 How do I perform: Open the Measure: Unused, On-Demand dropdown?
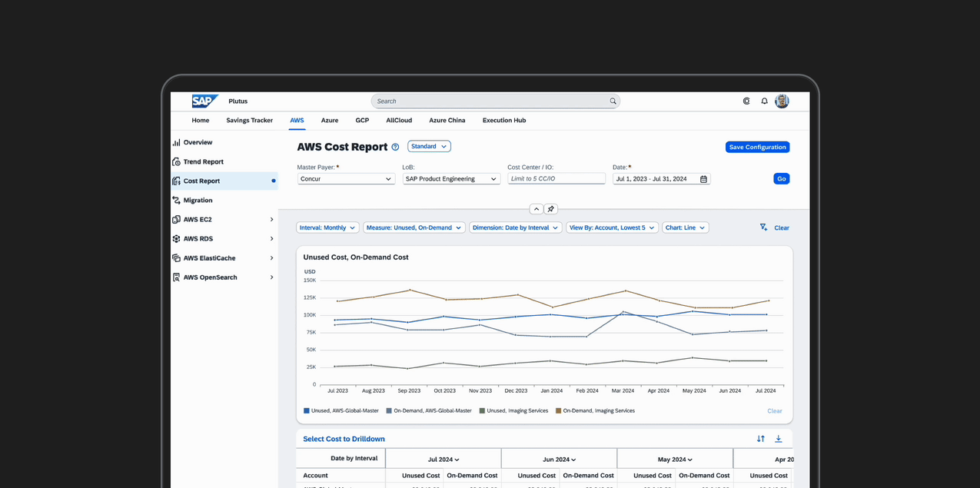[x=414, y=227]
